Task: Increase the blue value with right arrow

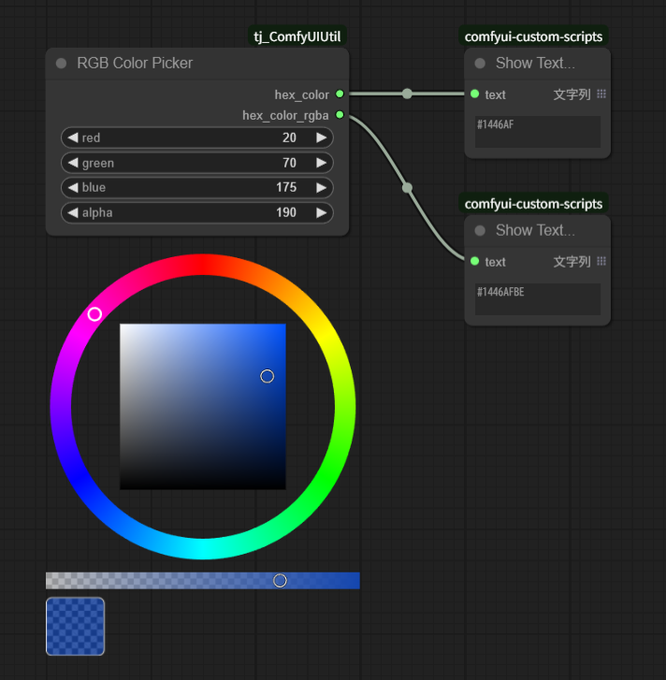Action: point(321,188)
